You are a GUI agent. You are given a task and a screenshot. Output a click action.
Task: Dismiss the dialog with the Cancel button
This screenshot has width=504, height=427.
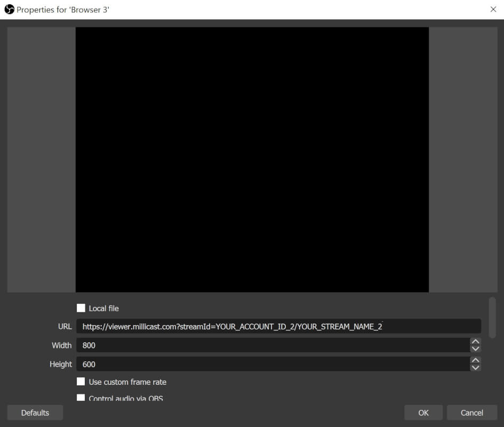click(471, 412)
